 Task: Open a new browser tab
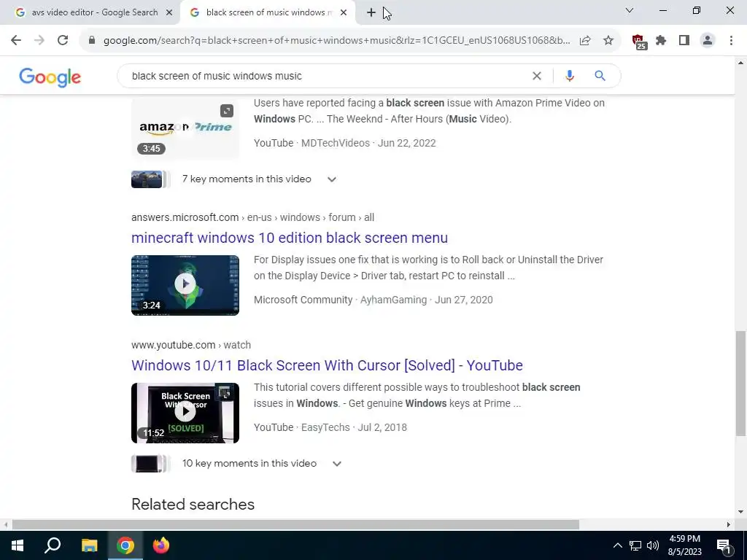click(x=371, y=12)
